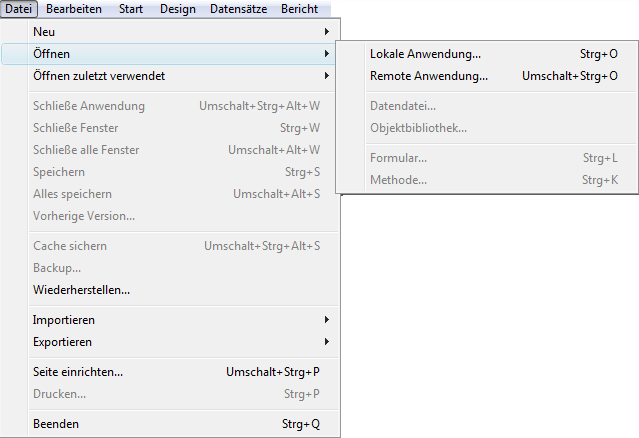
Task: Expand the Neu submenu
Action: [x=45, y=32]
